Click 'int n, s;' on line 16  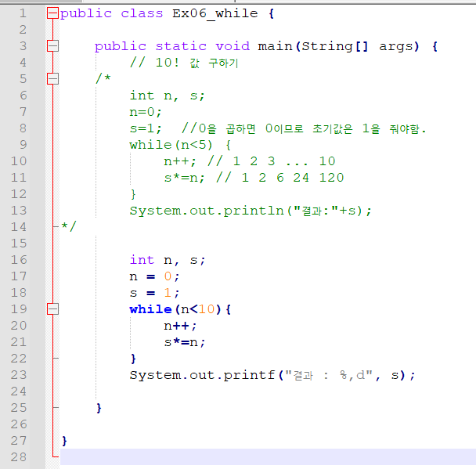point(168,260)
